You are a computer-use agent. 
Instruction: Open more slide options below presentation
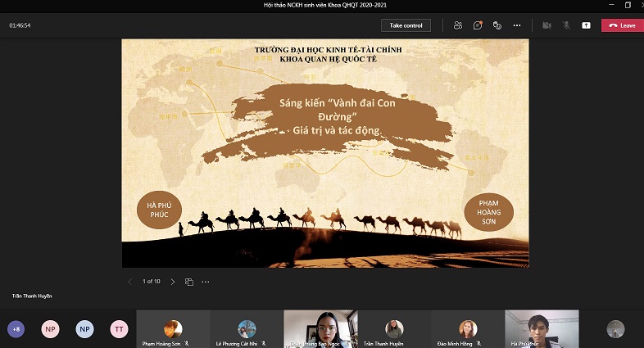(x=206, y=282)
